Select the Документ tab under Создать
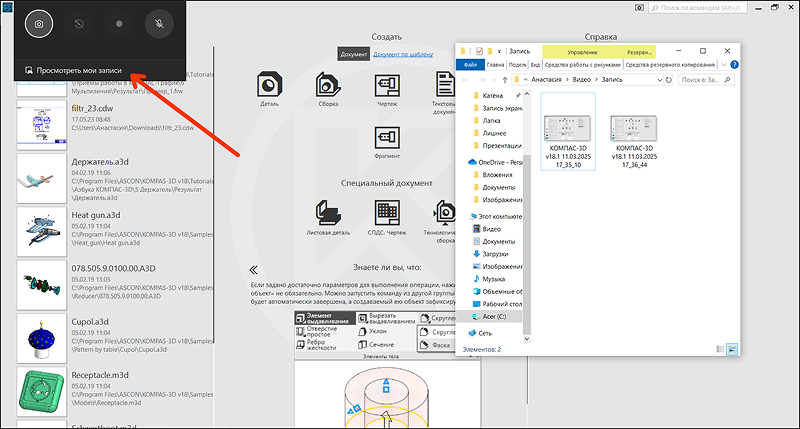Screen dimensions: 800x429 coord(354,54)
